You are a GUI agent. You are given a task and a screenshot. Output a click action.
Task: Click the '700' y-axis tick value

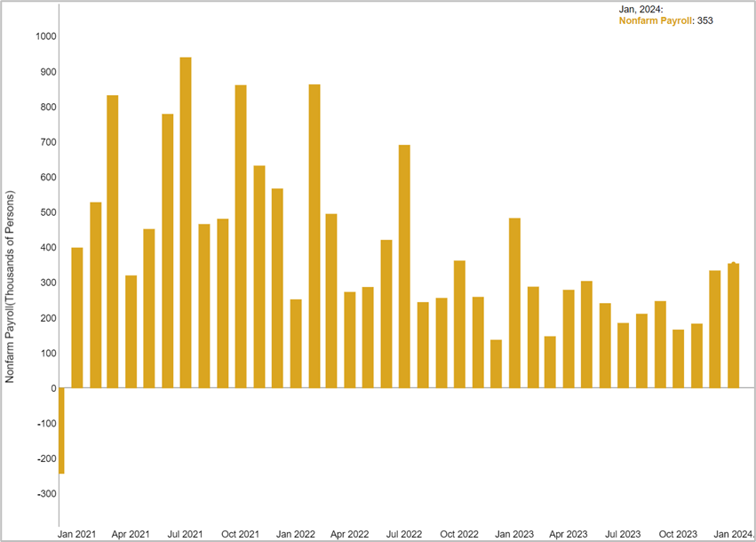[48, 142]
